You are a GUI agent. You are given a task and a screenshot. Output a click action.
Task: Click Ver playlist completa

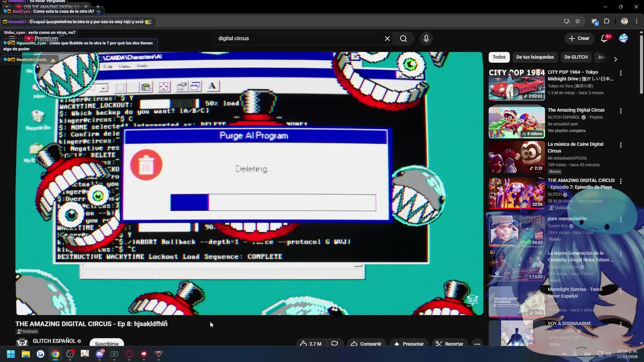(567, 131)
